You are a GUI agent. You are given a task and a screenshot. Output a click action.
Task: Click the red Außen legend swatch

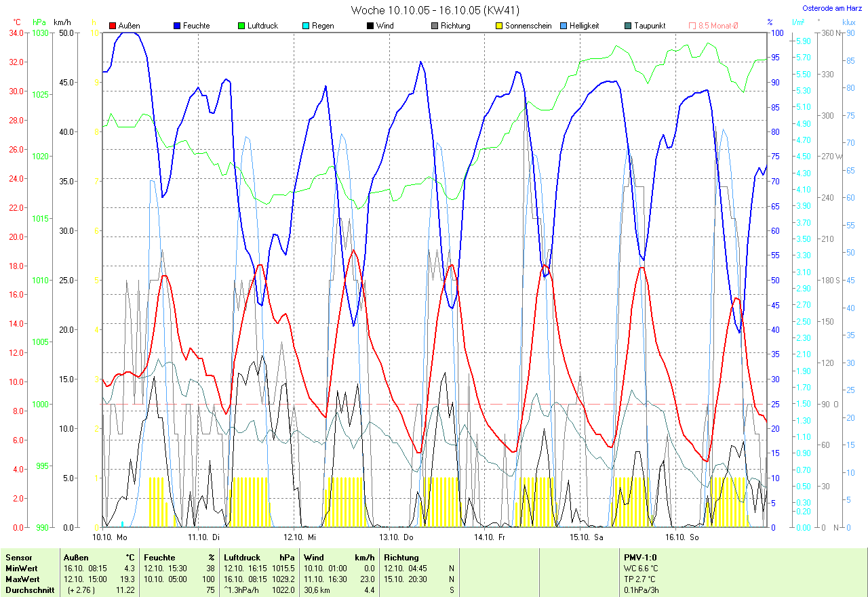pyautogui.click(x=113, y=26)
